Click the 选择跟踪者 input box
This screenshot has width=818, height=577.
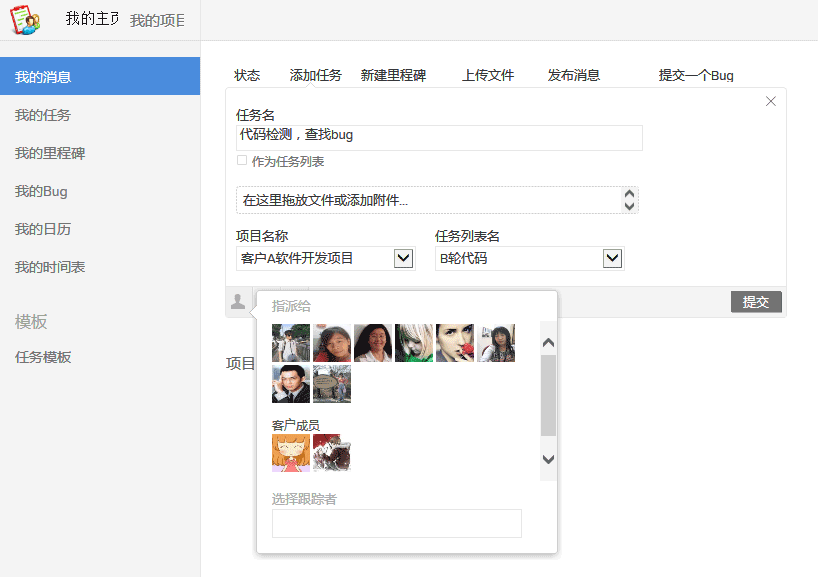[x=396, y=523]
